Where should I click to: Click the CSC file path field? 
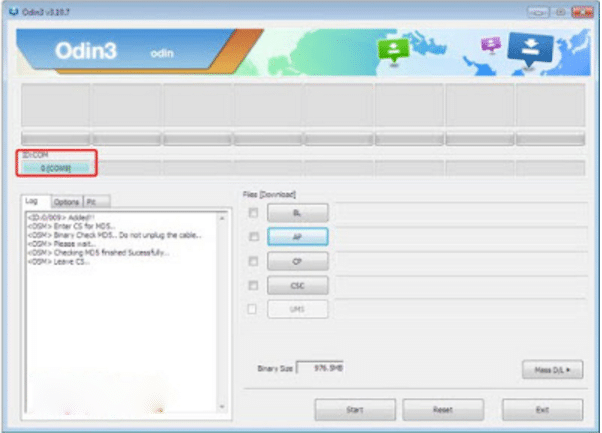pyautogui.click(x=461, y=286)
